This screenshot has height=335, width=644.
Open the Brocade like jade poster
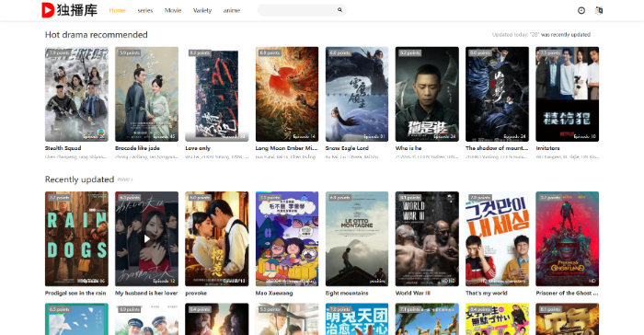146,94
